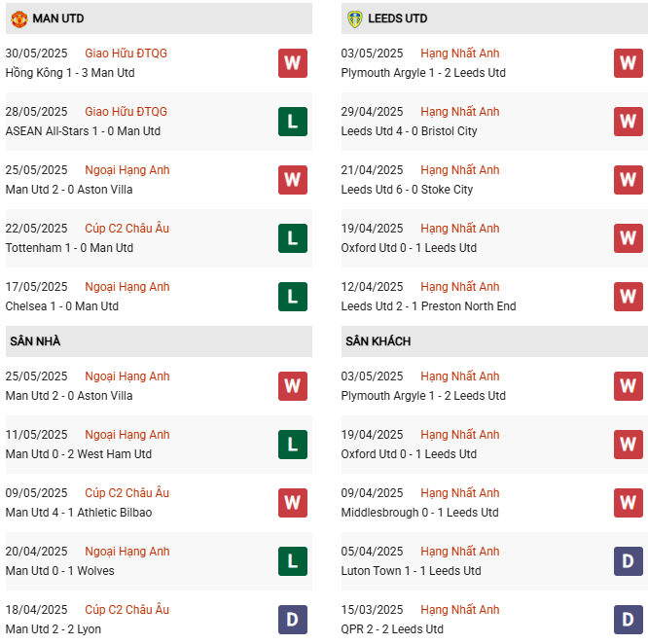The width and height of the screenshot is (648, 644).
Task: Click D badge for Luton Town 1-1 Leeds
Action: pos(629,561)
